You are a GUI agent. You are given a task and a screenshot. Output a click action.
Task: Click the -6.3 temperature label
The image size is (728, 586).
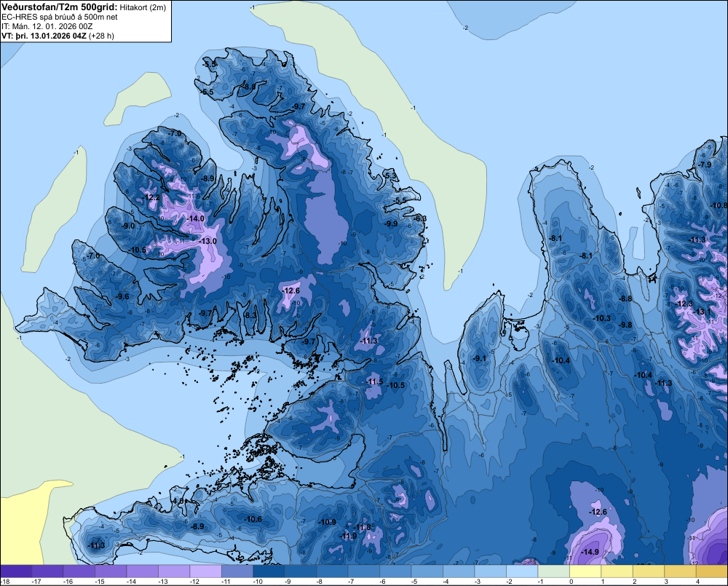coord(420,218)
